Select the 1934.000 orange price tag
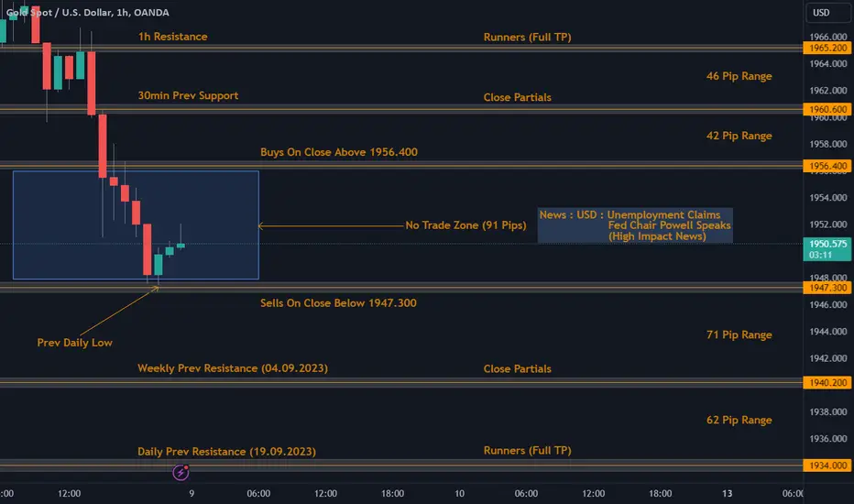The height and width of the screenshot is (504, 854). pos(827,466)
